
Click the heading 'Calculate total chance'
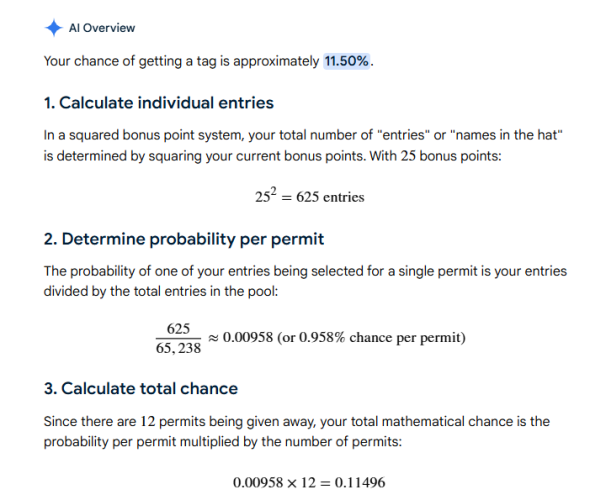(x=141, y=389)
